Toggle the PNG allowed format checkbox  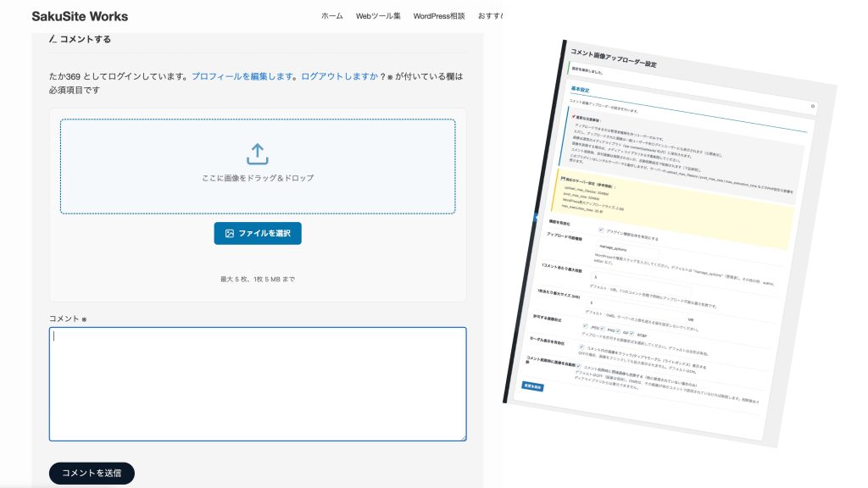[x=602, y=328]
